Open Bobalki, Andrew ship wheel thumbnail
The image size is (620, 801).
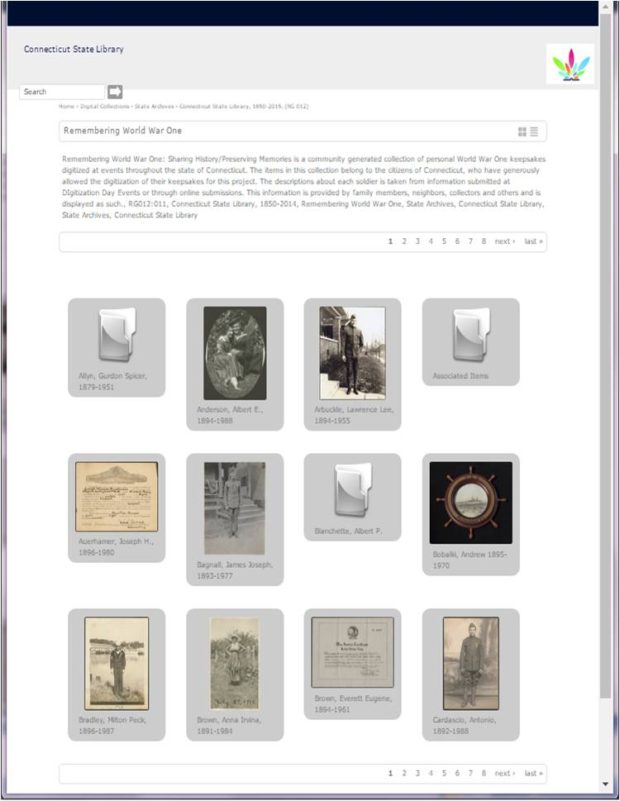click(x=471, y=503)
